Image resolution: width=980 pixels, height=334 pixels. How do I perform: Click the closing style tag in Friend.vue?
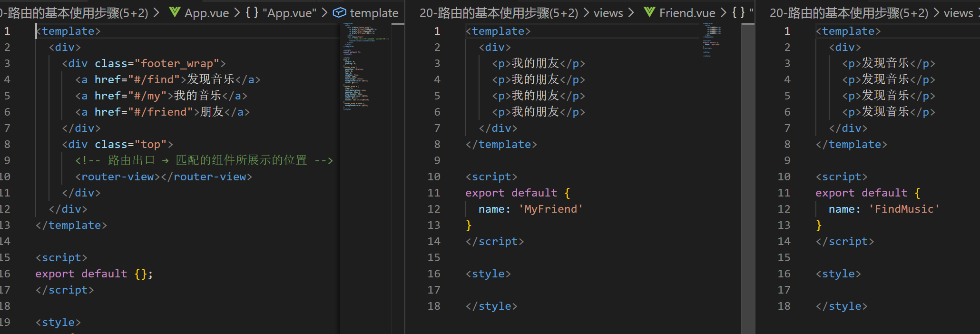coord(491,306)
